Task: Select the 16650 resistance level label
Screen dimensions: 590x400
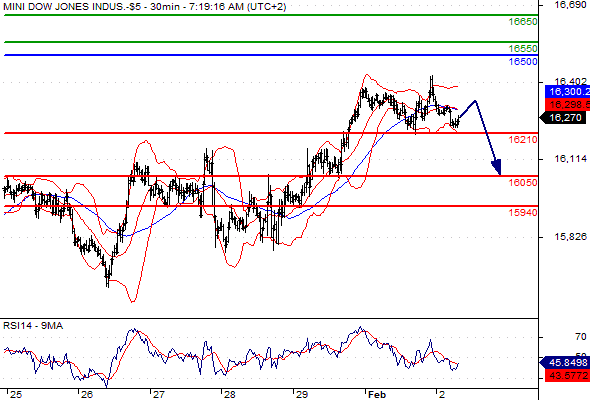Action: [523, 22]
